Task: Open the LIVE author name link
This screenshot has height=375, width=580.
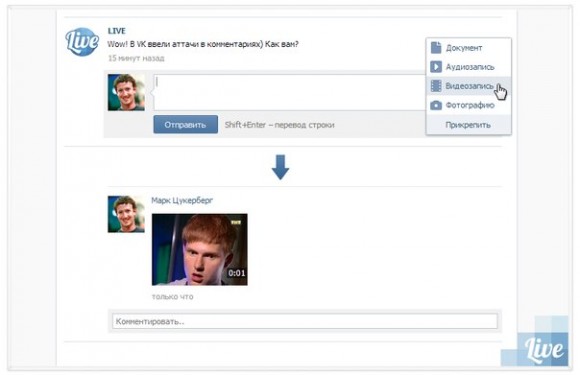Action: (x=117, y=31)
